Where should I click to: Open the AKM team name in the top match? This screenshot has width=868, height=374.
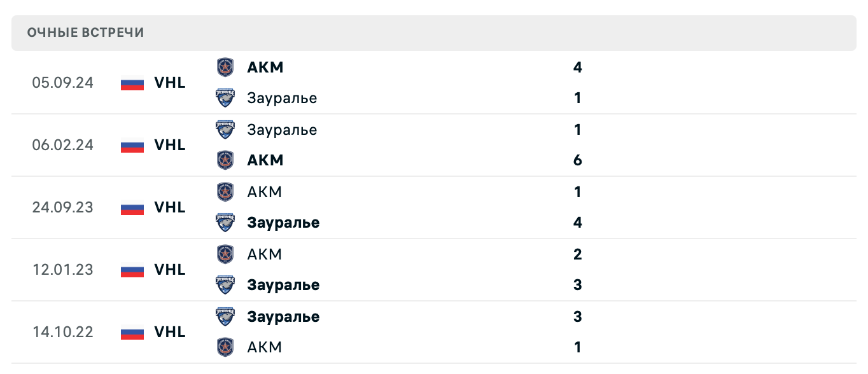[x=265, y=67]
